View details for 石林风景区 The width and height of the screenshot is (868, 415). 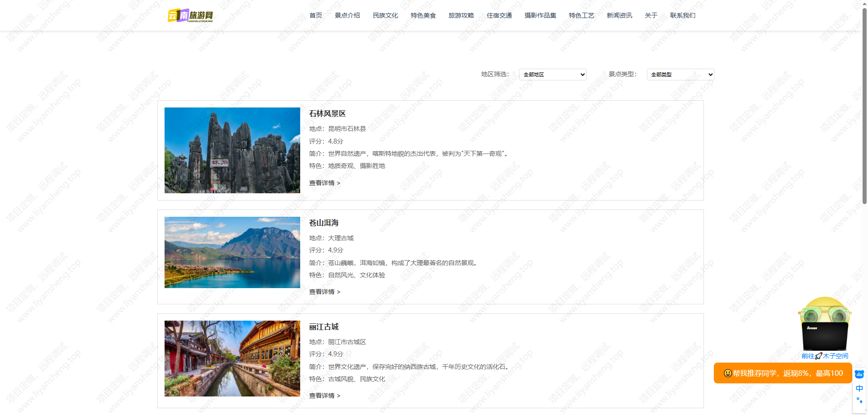pyautogui.click(x=325, y=183)
